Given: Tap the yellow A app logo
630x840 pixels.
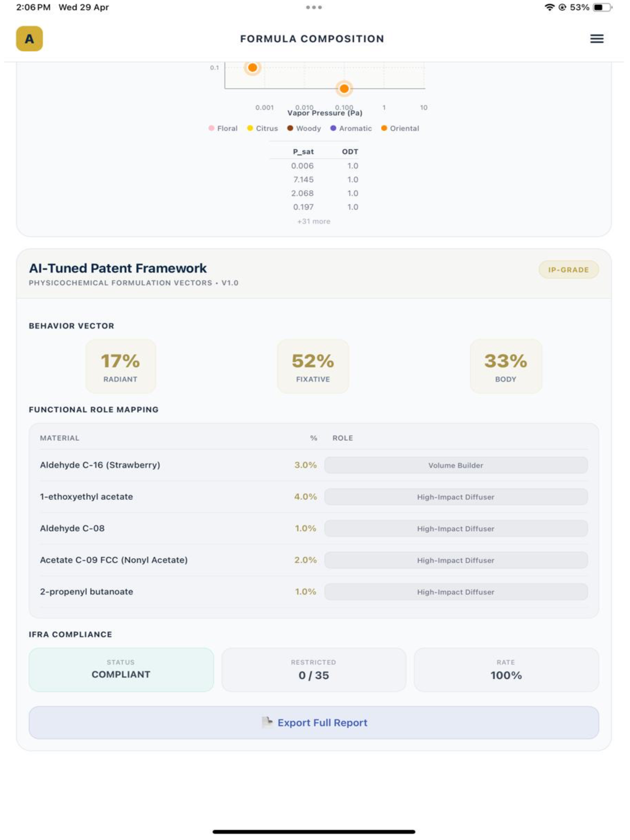Looking at the screenshot, I should click(29, 39).
